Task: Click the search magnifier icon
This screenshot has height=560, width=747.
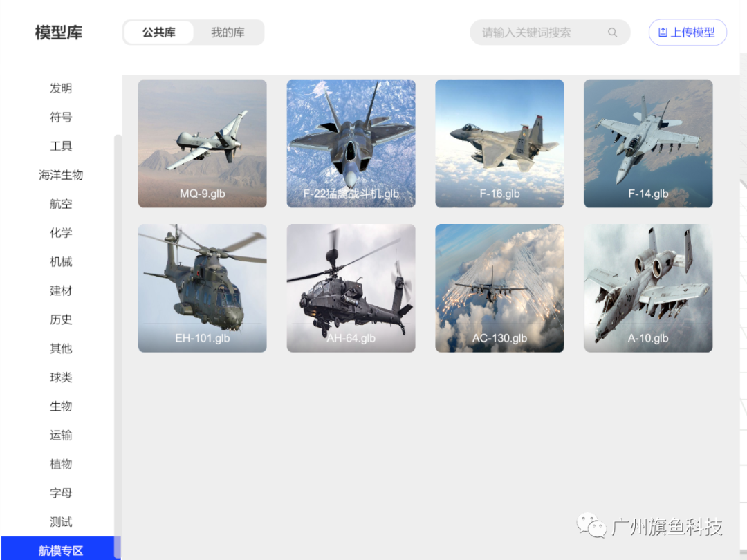Action: click(x=612, y=32)
